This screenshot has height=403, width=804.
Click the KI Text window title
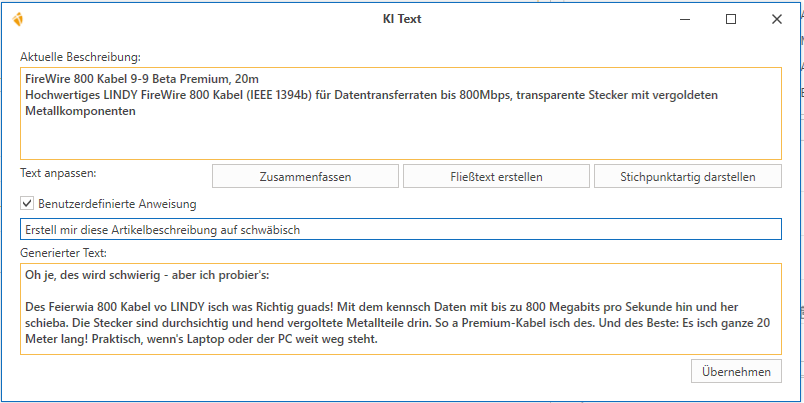[395, 19]
